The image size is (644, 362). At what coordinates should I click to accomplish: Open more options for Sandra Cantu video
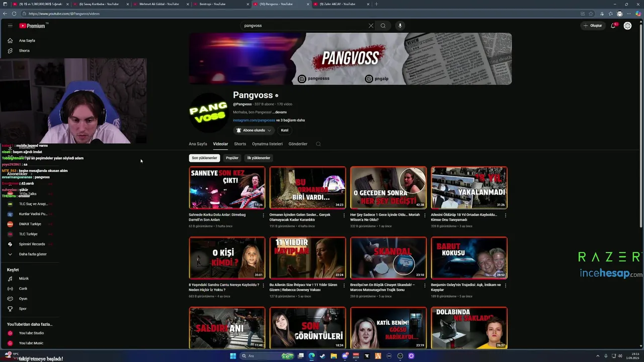[263, 286]
